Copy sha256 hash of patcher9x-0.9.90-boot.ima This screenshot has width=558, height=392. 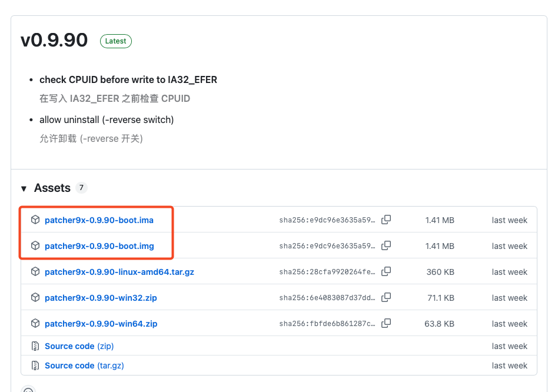(386, 220)
